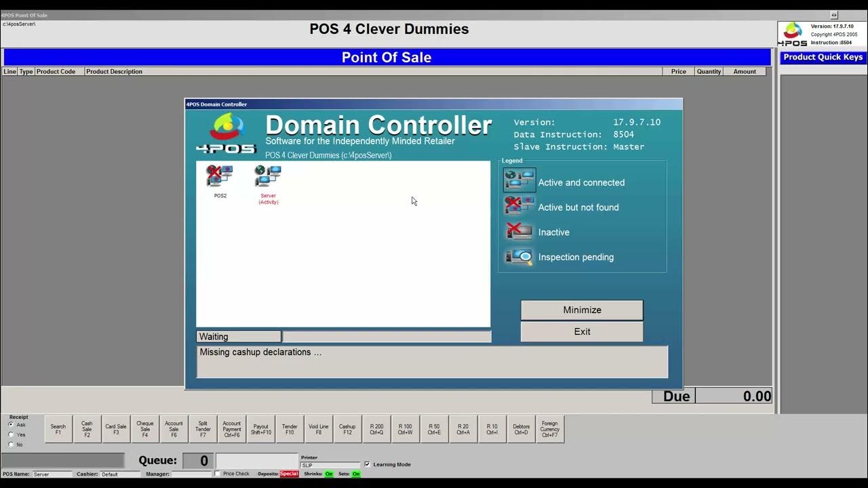Click the R 50 quick tender button
The image size is (868, 488).
(x=434, y=429)
